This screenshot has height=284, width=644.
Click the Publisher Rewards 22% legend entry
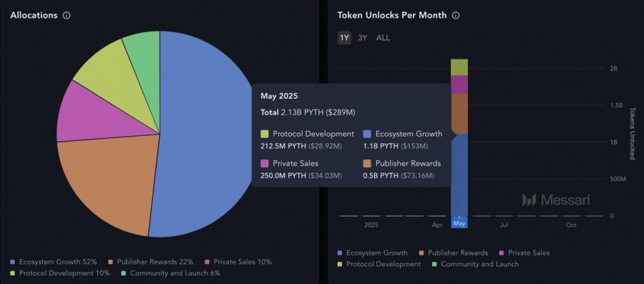[151, 262]
